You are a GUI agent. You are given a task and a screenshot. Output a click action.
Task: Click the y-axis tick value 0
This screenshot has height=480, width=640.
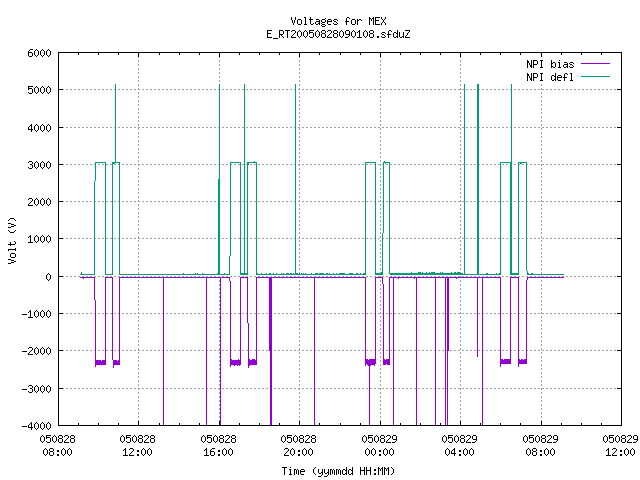coord(49,277)
